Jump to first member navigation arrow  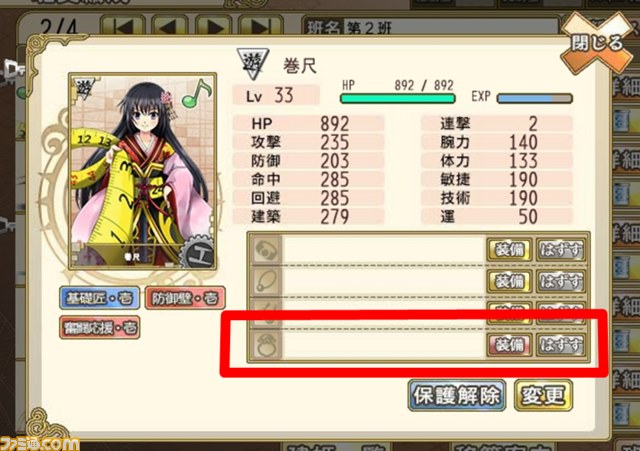coord(123,26)
